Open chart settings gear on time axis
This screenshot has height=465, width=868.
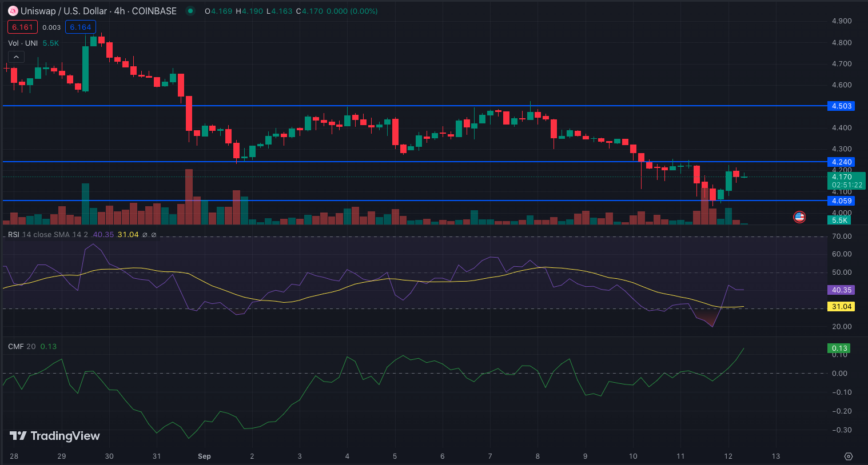pyautogui.click(x=849, y=456)
